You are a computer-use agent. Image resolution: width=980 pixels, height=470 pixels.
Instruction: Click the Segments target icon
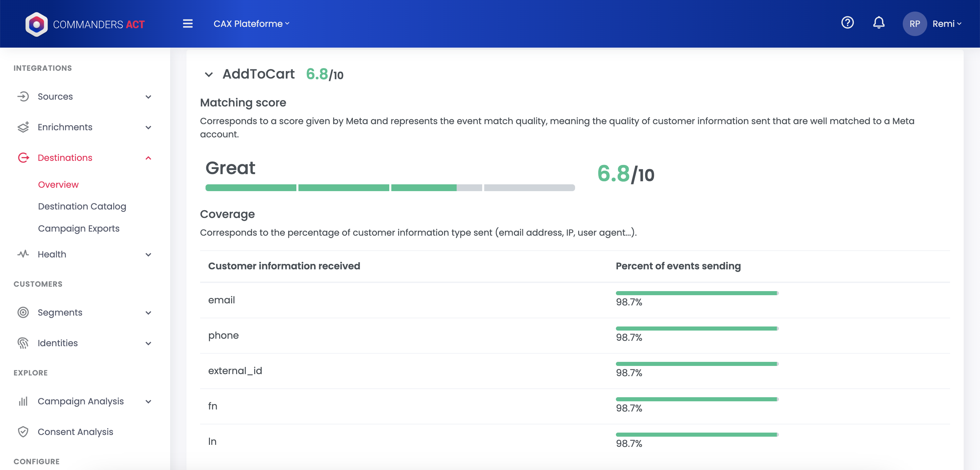point(23,313)
